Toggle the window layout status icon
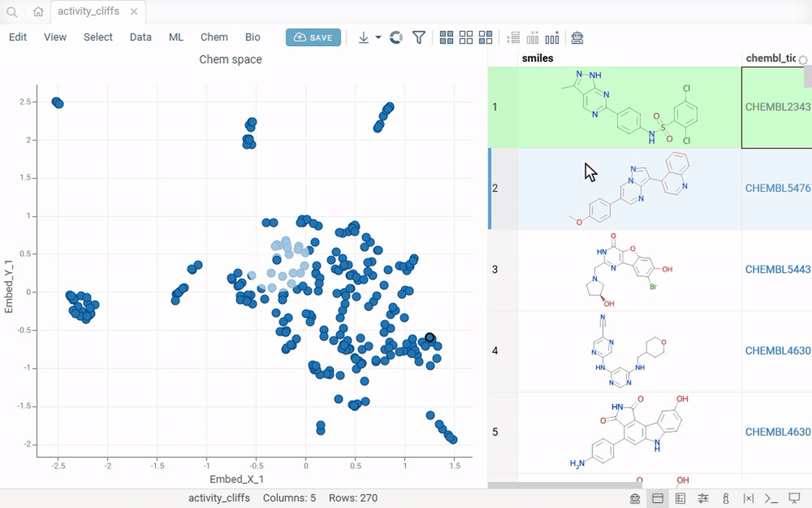Image resolution: width=812 pixels, height=508 pixels. (658, 498)
